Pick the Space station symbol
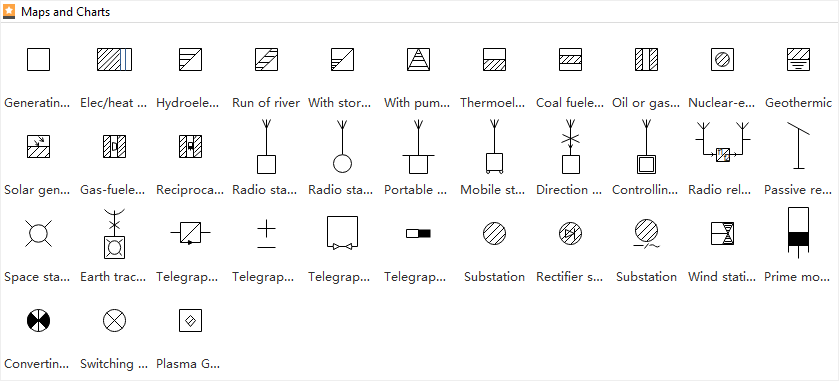The height and width of the screenshot is (381, 839). [x=39, y=233]
